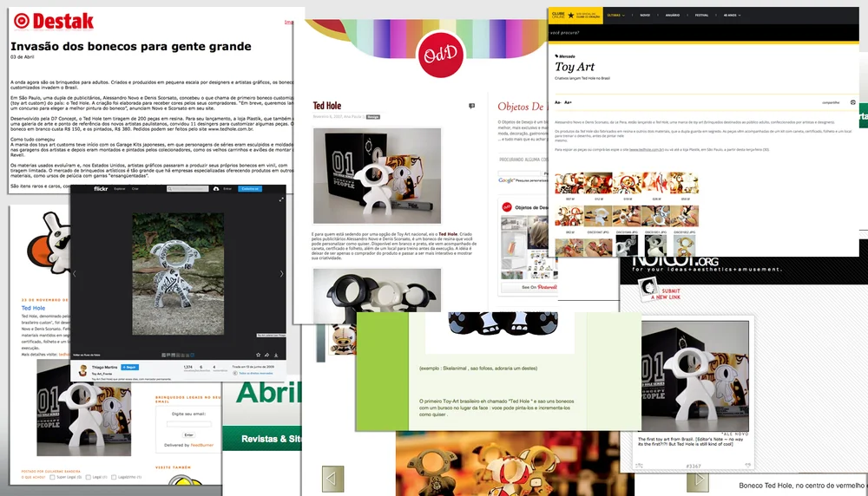The image size is (868, 496).
Task: Open Novo! menu item
Action: (x=645, y=16)
